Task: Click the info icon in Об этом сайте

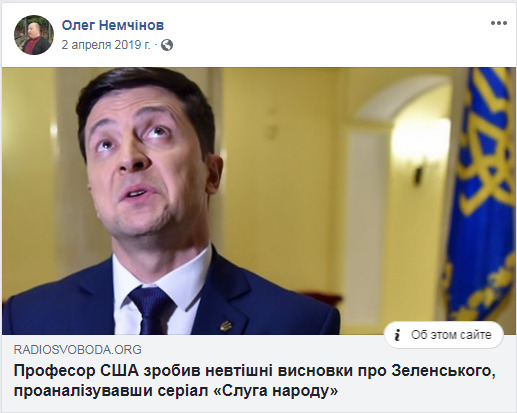Action: [397, 335]
